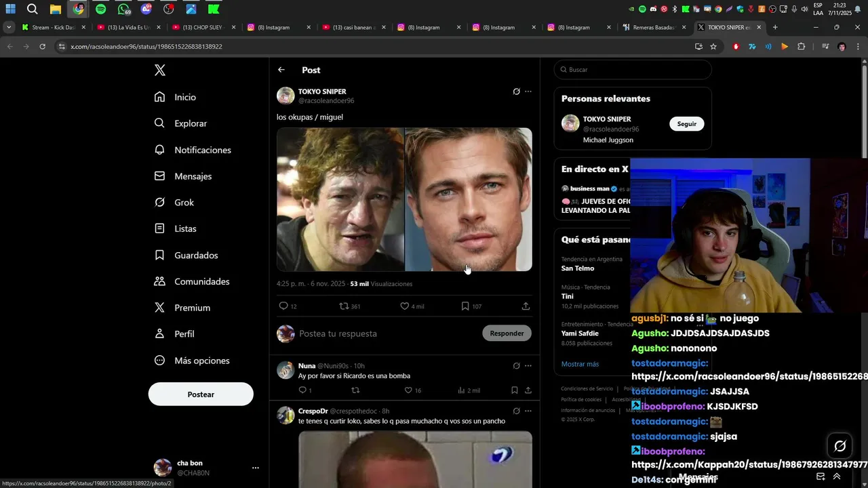Open Spotify from the taskbar
The height and width of the screenshot is (488, 868).
coord(101,9)
